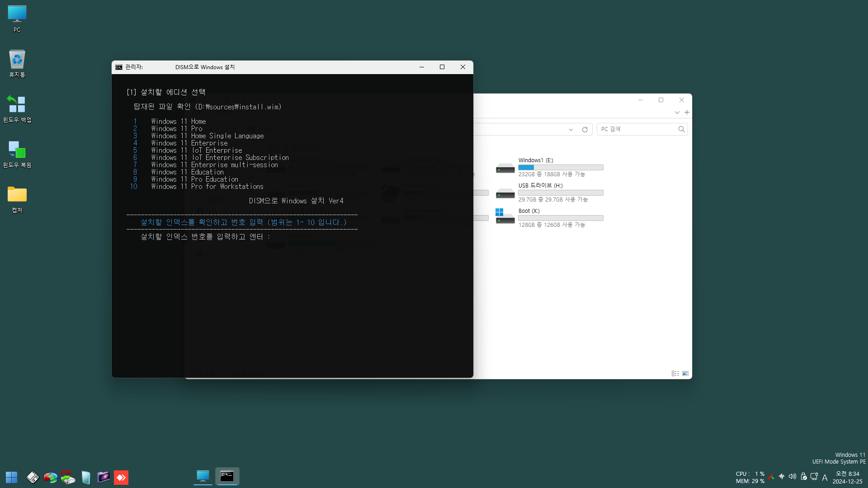Screen dimensions: 868x488
Task: Open the purple photo folder in taskbar
Action: click(x=103, y=477)
